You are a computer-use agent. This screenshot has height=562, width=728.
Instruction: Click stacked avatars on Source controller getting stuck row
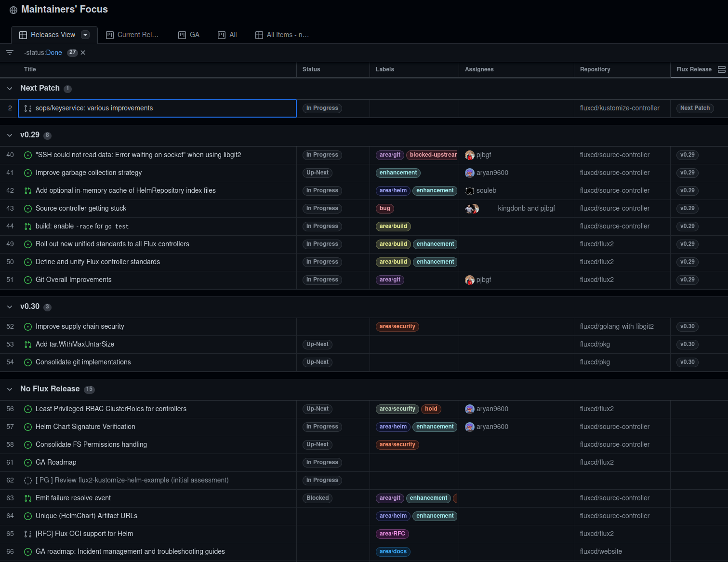tap(473, 208)
